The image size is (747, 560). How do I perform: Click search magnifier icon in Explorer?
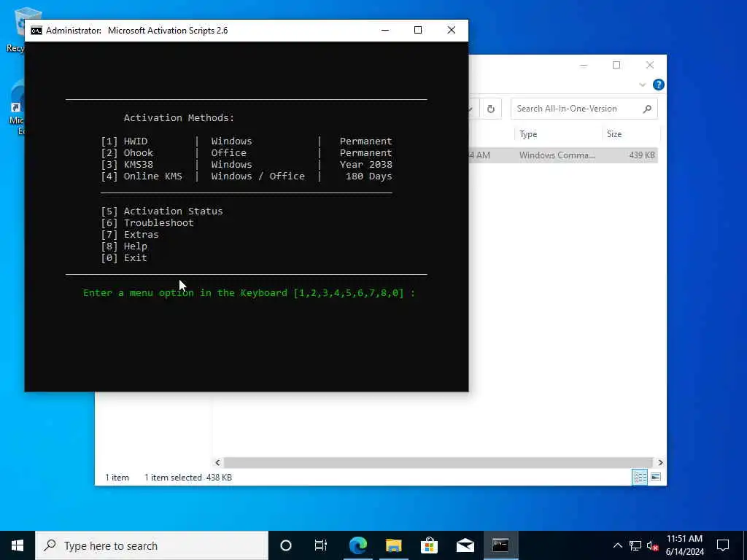pos(647,109)
